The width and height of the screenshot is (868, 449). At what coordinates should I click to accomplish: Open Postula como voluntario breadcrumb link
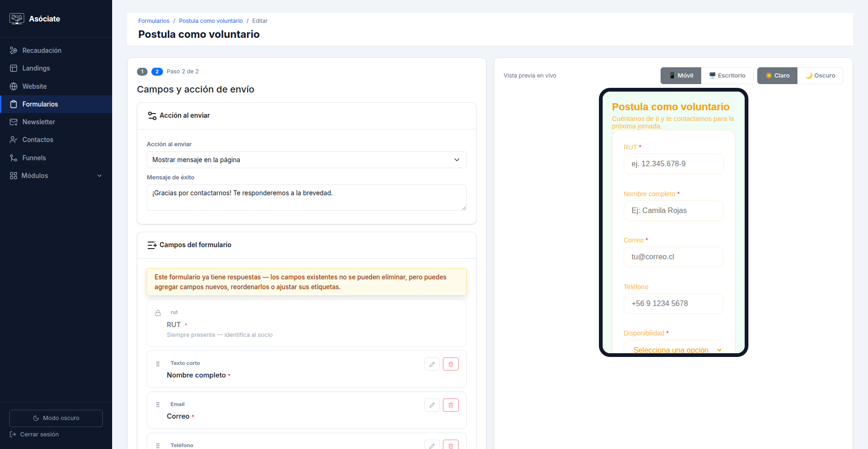[211, 21]
